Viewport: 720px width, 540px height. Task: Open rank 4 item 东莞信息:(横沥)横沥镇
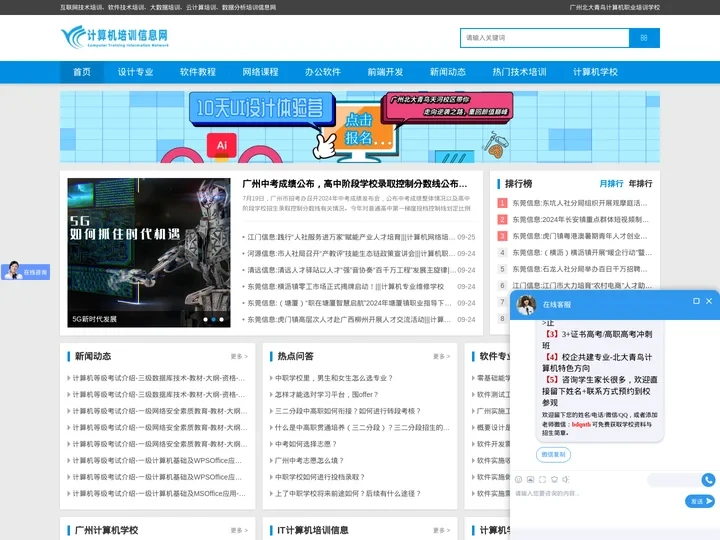point(582,253)
